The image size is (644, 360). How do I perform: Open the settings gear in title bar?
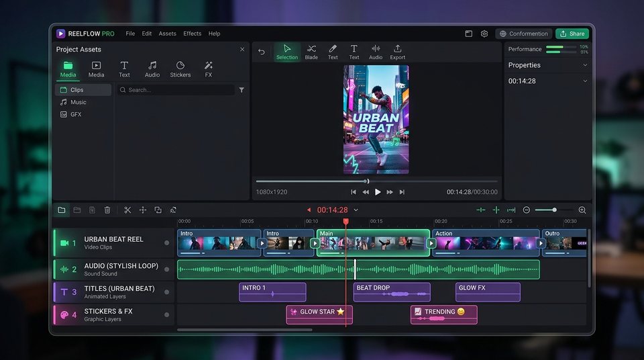coord(484,34)
